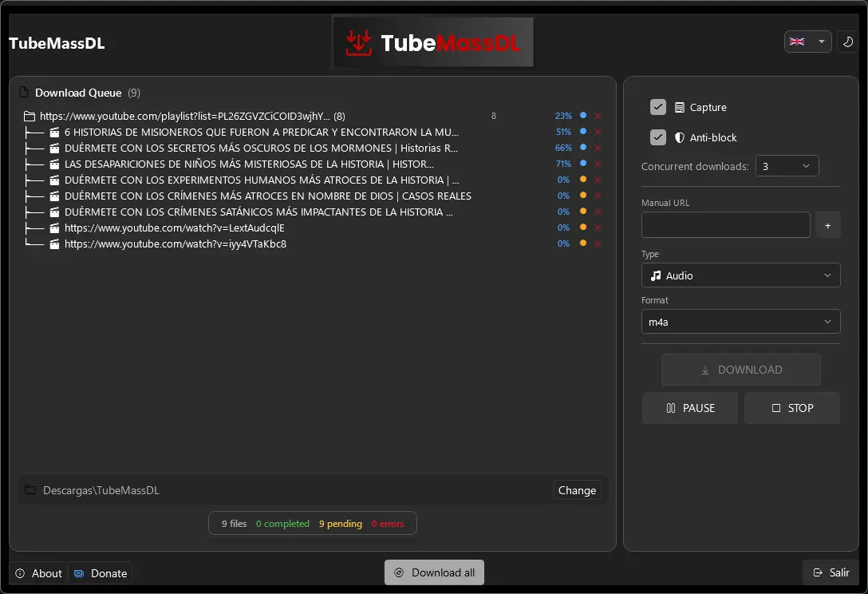Viewport: 868px width, 594px height.
Task: Remove the watch?v=iyy4VTaKbc8 item with X
Action: click(x=598, y=244)
